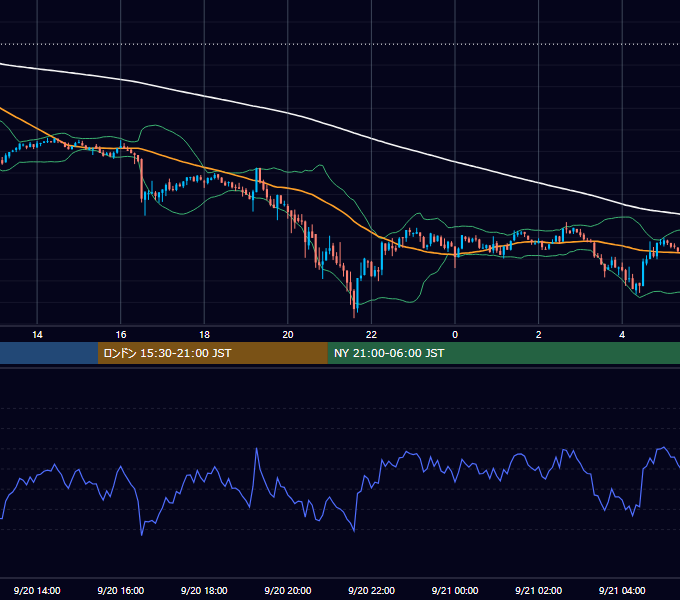The width and height of the screenshot is (680, 600).
Task: Click the 20 hour axis label
Action: (288, 335)
